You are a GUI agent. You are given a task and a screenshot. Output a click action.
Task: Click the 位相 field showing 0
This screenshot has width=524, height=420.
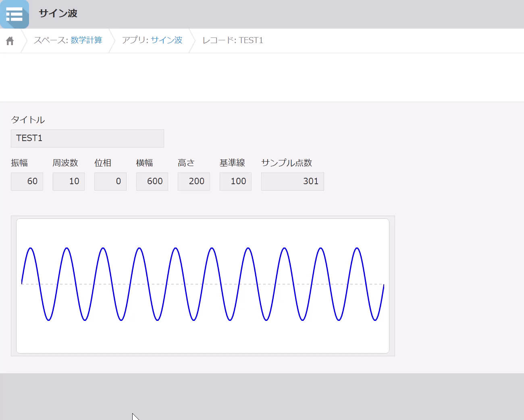[110, 181]
